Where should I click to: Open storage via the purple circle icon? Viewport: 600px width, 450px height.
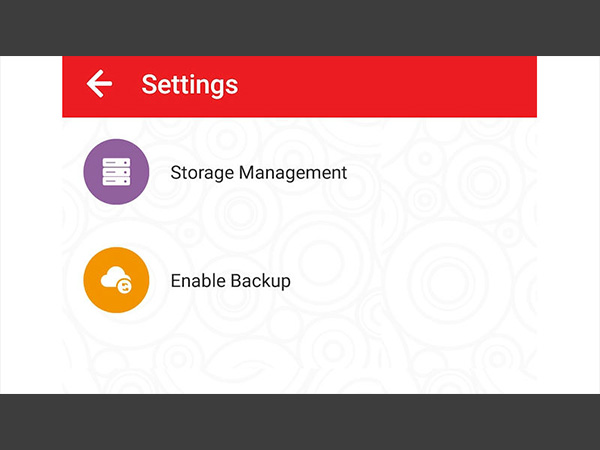click(116, 172)
